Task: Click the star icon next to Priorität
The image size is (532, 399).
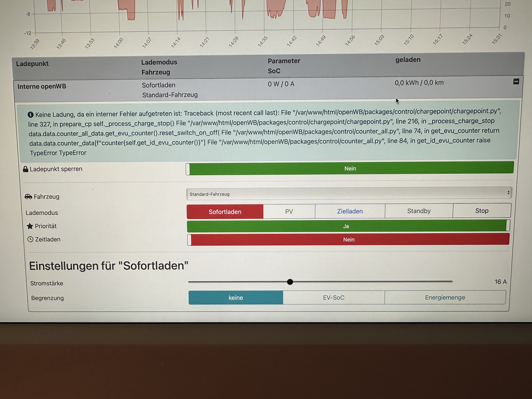Action: tap(30, 226)
